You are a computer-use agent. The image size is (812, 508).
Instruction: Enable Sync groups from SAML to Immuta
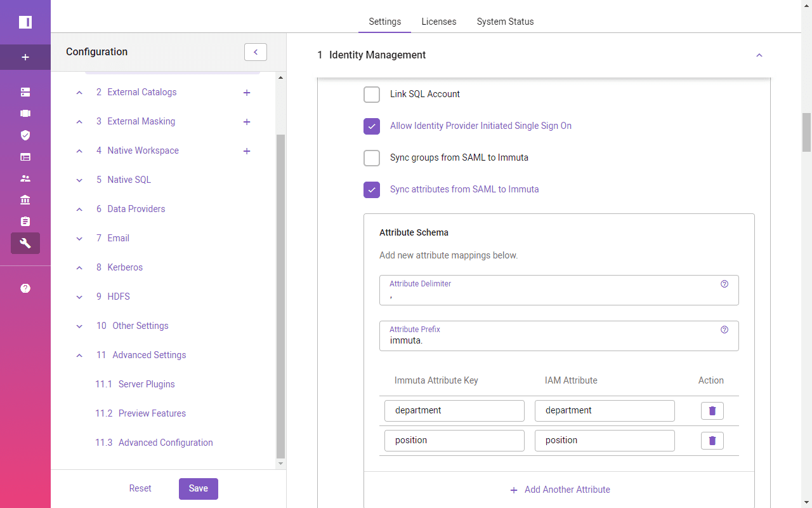(x=372, y=158)
